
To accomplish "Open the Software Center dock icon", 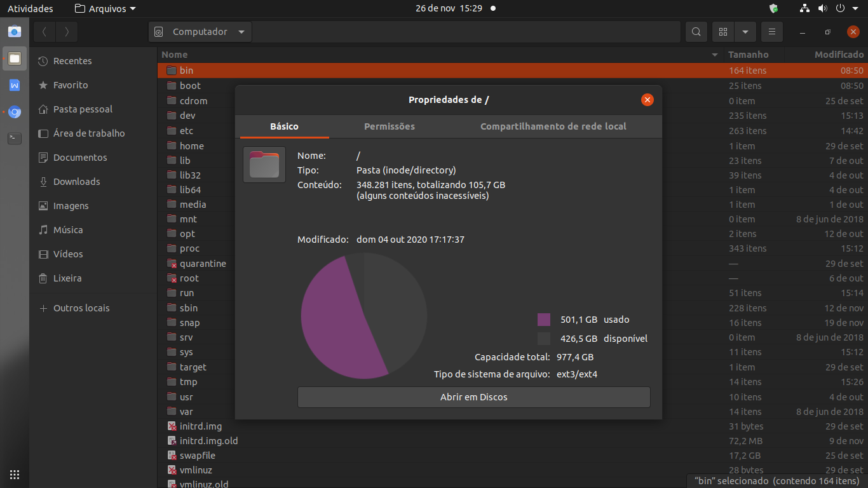I will [x=15, y=31].
